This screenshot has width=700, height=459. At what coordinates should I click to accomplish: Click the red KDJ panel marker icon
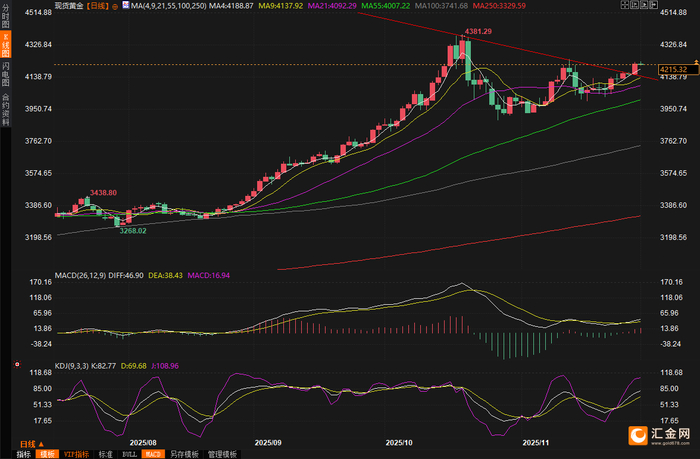point(17,364)
